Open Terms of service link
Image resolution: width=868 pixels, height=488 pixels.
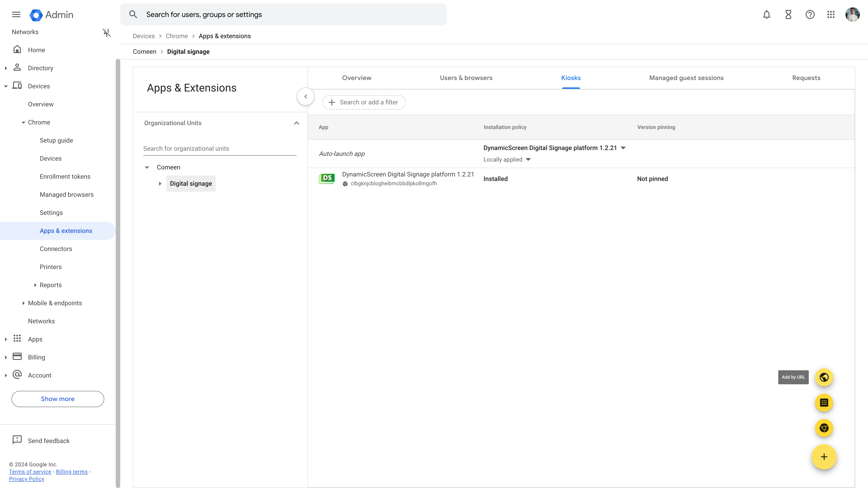coord(30,472)
